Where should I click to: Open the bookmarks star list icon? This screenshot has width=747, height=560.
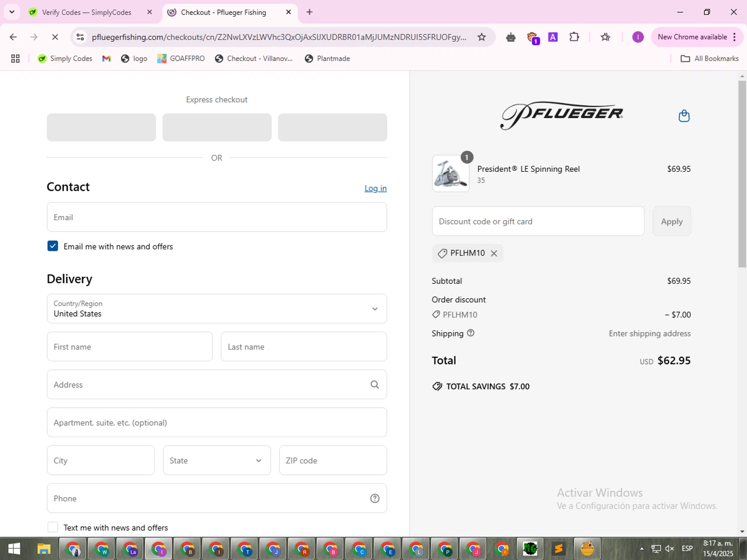click(x=605, y=37)
